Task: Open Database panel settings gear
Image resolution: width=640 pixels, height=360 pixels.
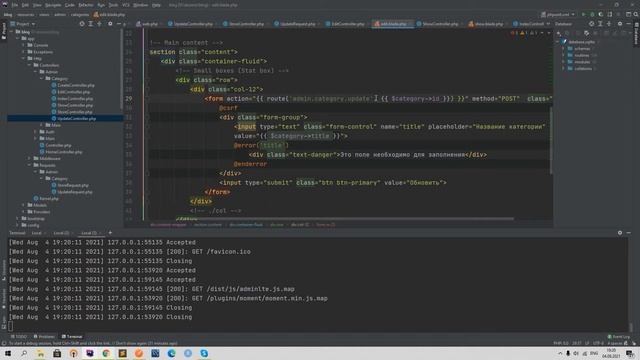Action: click(620, 24)
